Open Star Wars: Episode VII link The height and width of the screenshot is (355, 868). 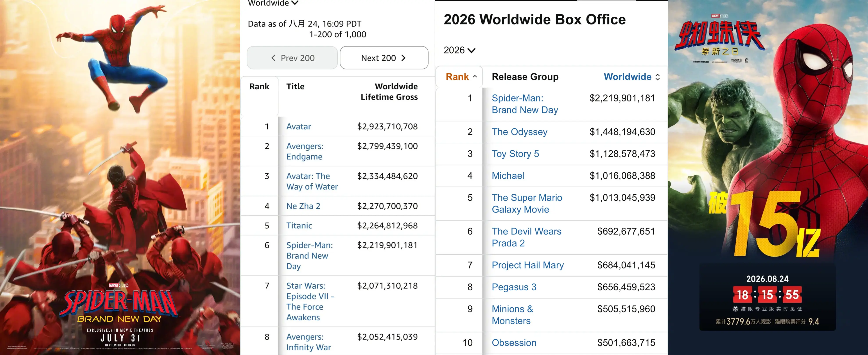pos(310,302)
